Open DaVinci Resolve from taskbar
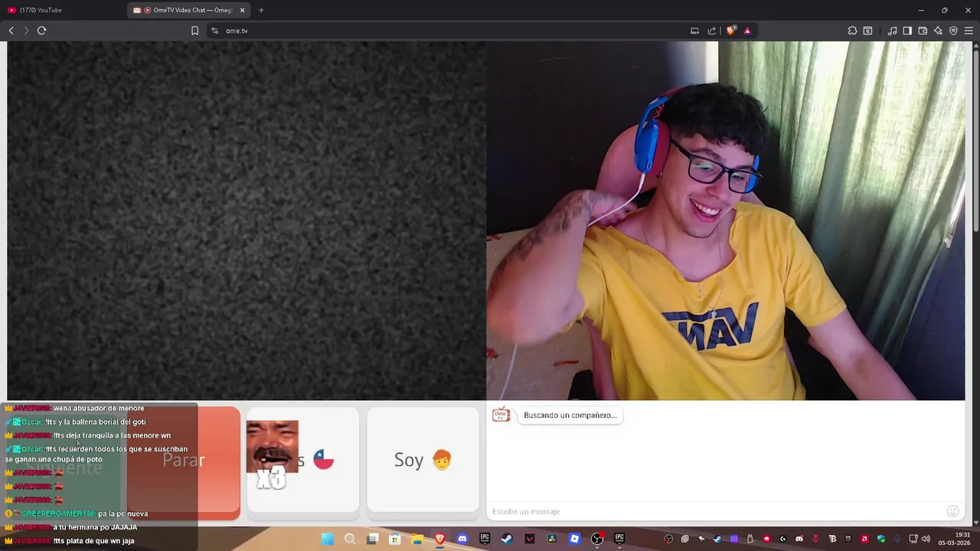980x551 pixels. tap(552, 539)
